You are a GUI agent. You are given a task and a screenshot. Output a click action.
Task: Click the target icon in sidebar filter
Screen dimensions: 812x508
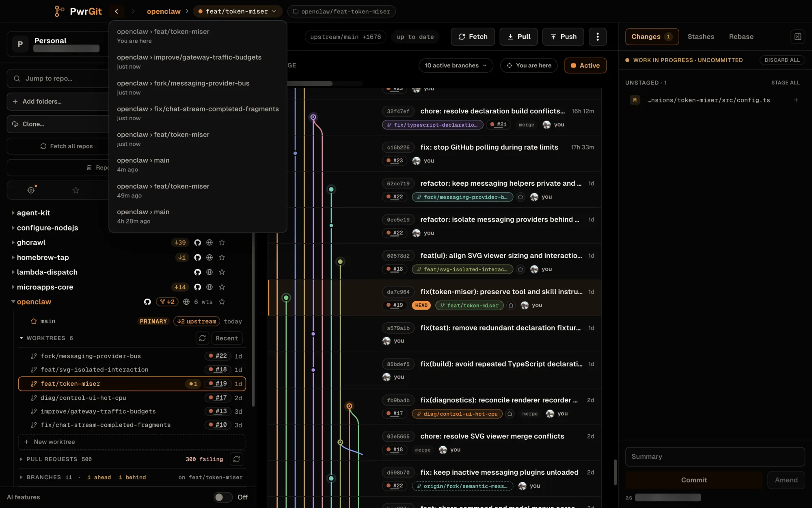31,190
